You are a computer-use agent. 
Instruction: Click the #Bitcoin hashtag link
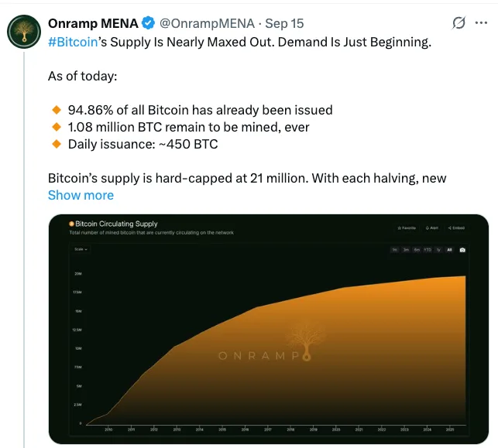point(73,43)
